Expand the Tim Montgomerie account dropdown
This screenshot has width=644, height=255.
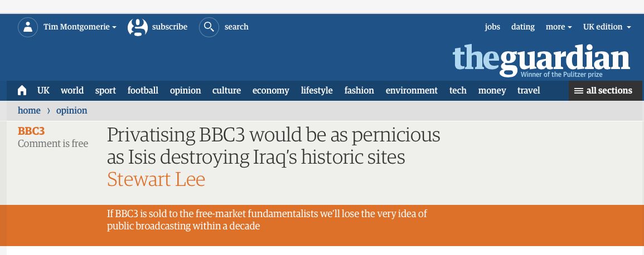[80, 27]
